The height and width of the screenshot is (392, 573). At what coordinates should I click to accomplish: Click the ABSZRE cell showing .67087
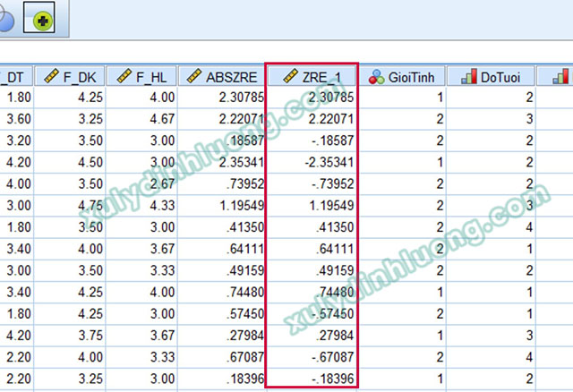pyautogui.click(x=221, y=357)
